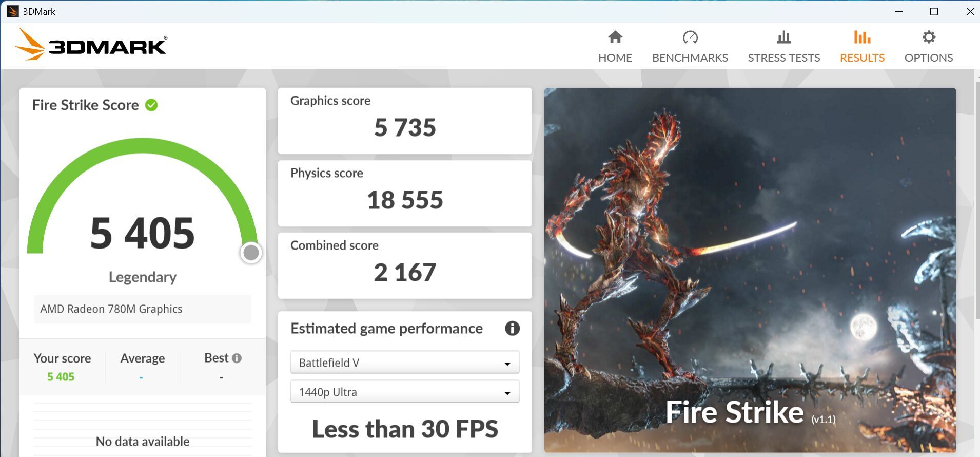Image resolution: width=980 pixels, height=457 pixels.
Task: Click the main score 5 405
Action: pos(143,233)
